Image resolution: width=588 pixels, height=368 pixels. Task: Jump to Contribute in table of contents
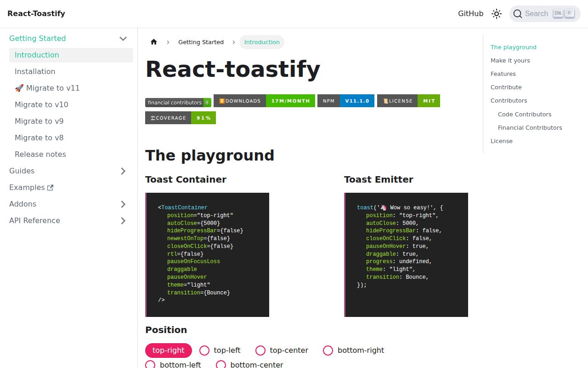[x=506, y=87]
